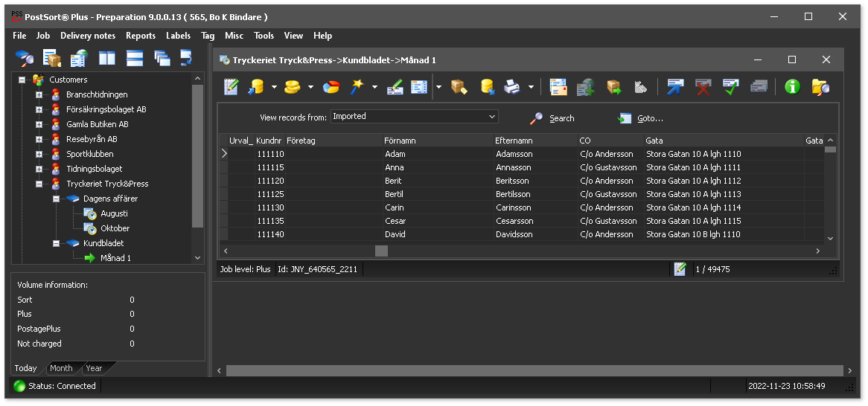Click the blue arrow window icon
Image resolution: width=868 pixels, height=406 pixels.
pos(675,87)
